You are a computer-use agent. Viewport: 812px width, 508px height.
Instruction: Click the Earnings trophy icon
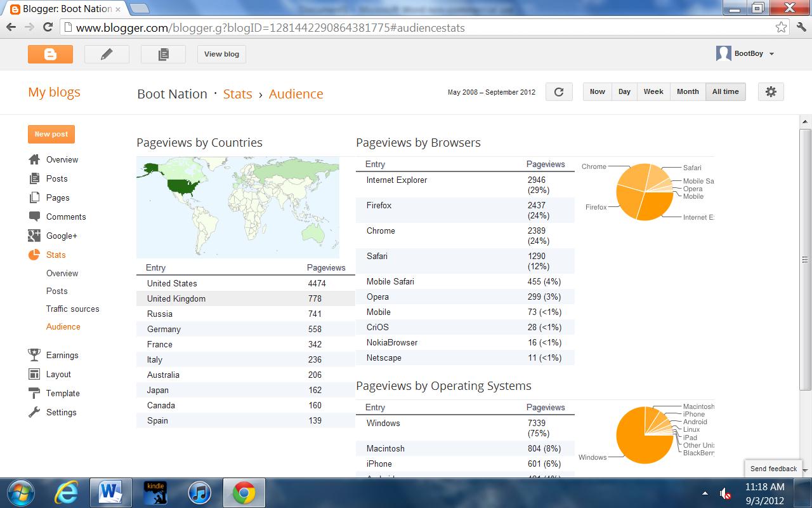coord(34,355)
